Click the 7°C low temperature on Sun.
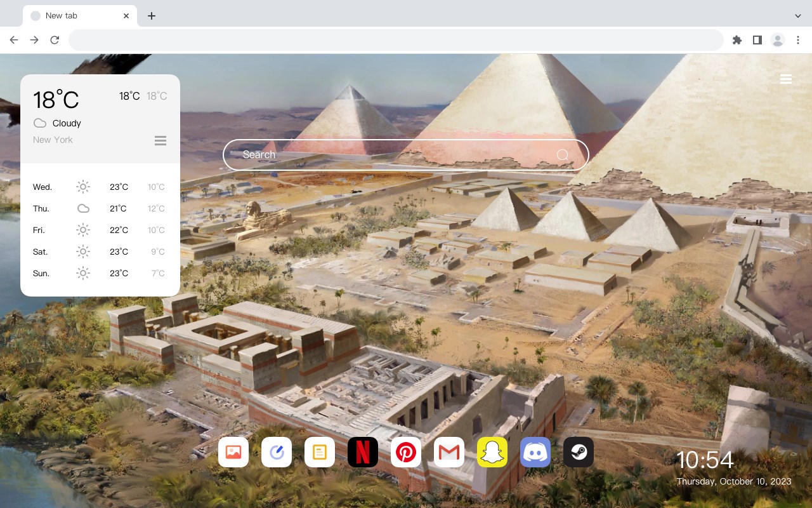 (x=158, y=273)
